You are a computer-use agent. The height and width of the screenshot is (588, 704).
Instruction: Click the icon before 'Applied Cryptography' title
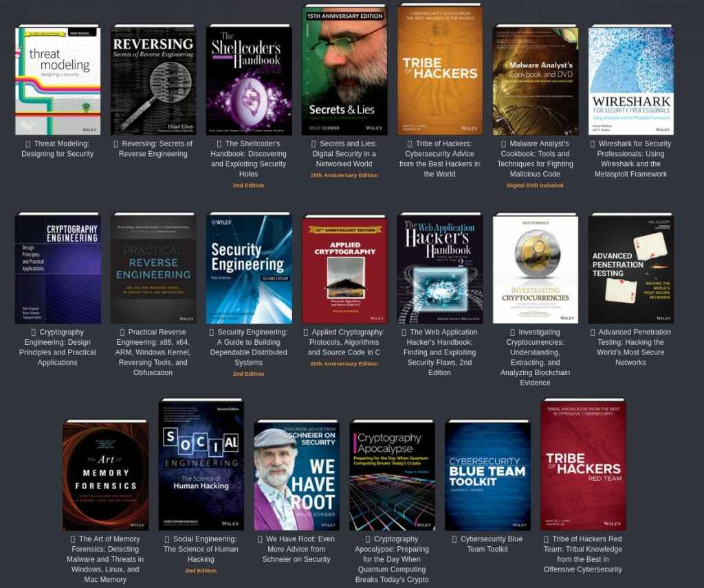pyautogui.click(x=306, y=332)
